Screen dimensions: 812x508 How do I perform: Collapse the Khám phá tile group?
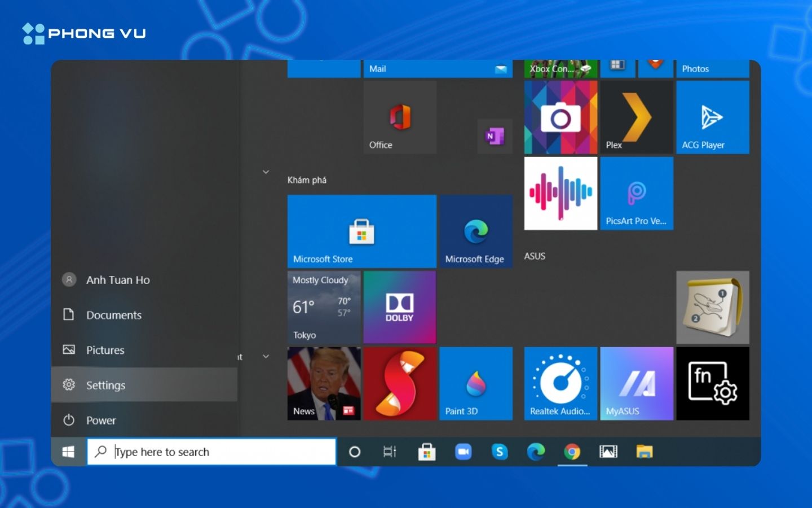tap(266, 172)
